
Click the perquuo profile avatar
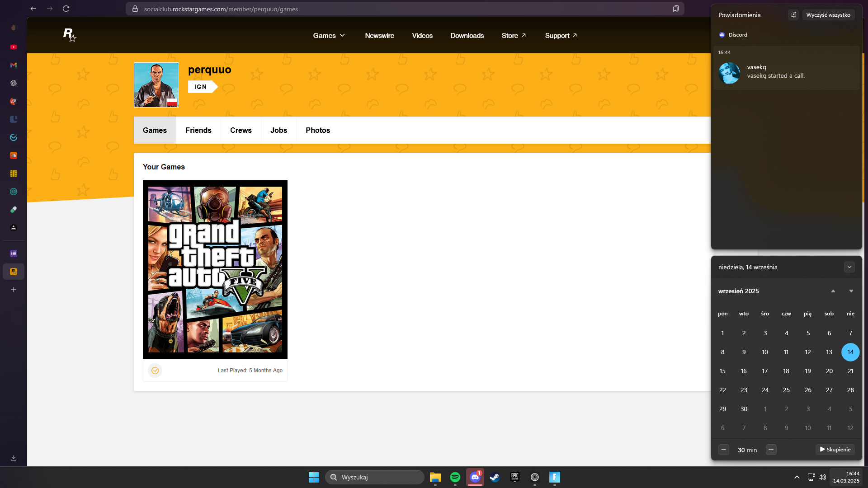(156, 85)
